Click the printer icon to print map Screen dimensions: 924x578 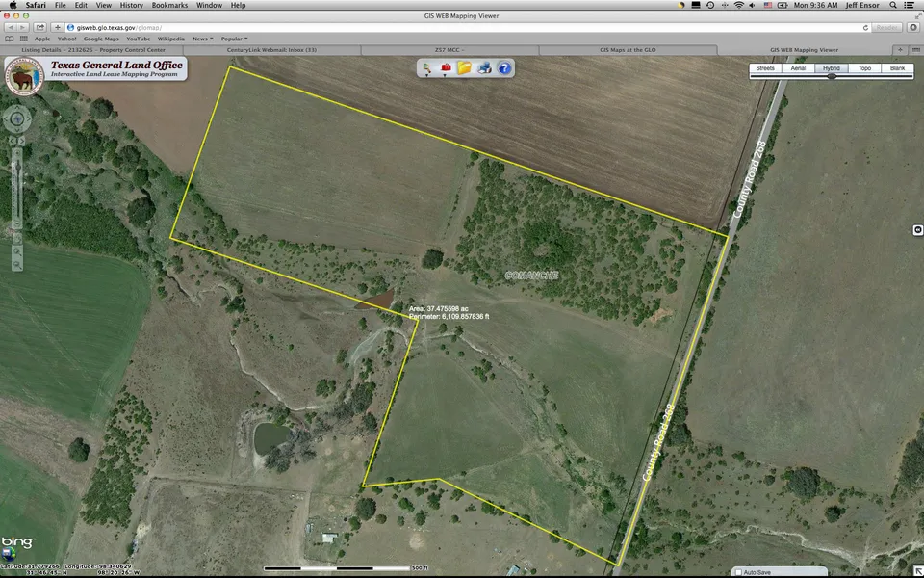pos(484,67)
